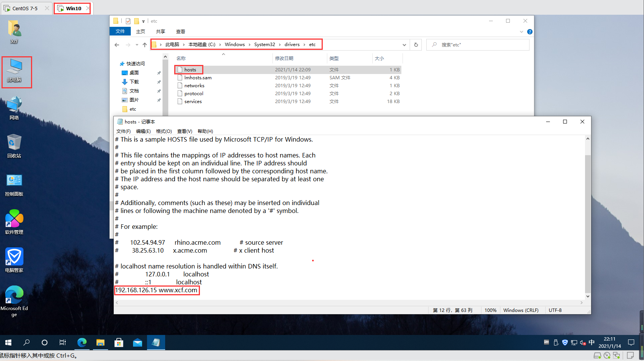Open the Windows Start menu

point(8,342)
